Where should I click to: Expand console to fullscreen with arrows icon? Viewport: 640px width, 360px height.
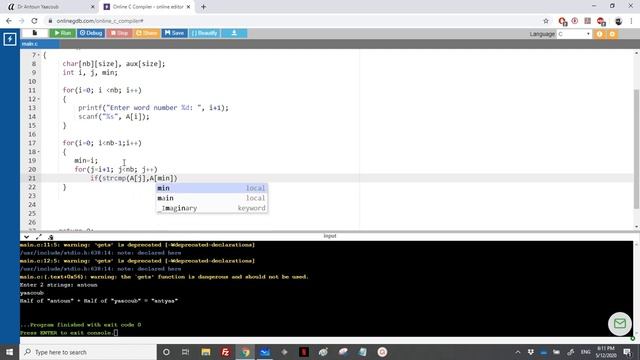(39, 237)
